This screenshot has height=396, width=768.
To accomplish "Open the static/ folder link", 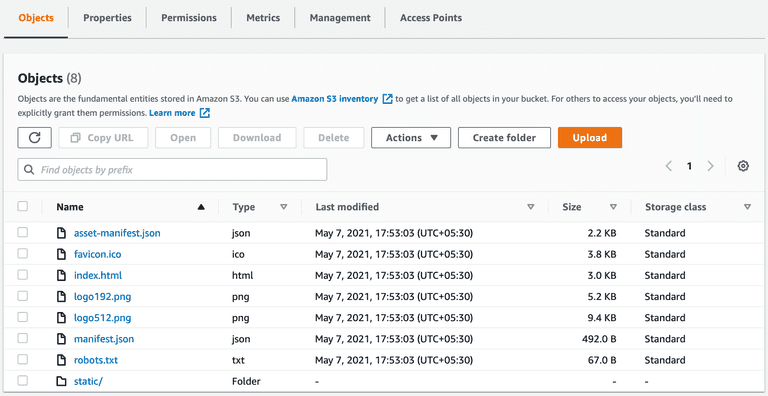I will click(89, 381).
